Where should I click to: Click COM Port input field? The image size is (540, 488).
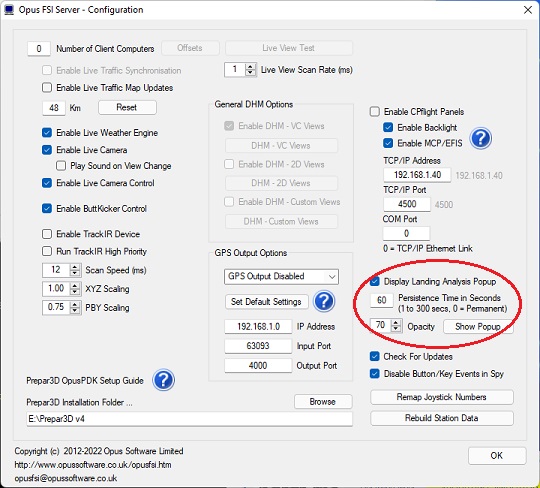point(406,233)
